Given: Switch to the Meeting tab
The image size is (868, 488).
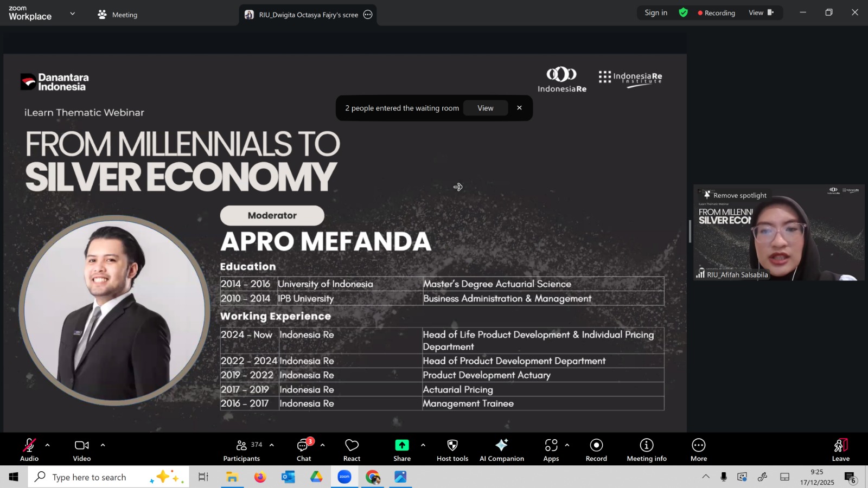Looking at the screenshot, I should click(x=118, y=15).
